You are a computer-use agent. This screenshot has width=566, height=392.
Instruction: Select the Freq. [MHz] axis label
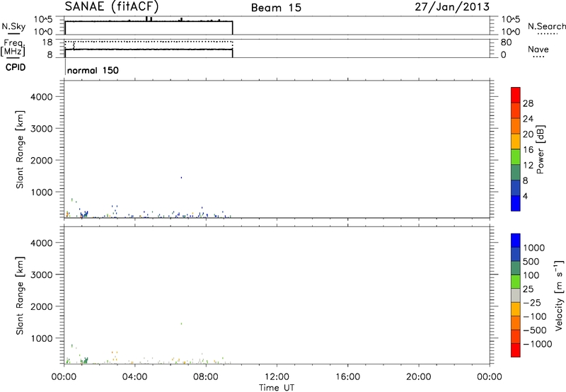pyautogui.click(x=13, y=48)
